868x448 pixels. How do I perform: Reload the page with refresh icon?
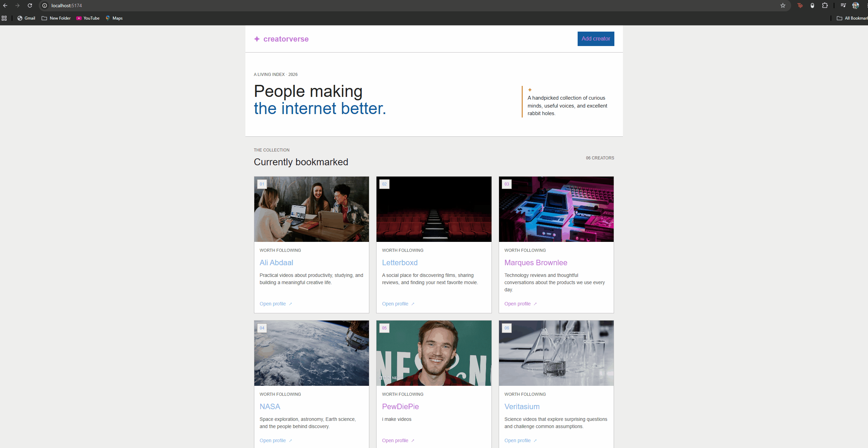click(30, 5)
